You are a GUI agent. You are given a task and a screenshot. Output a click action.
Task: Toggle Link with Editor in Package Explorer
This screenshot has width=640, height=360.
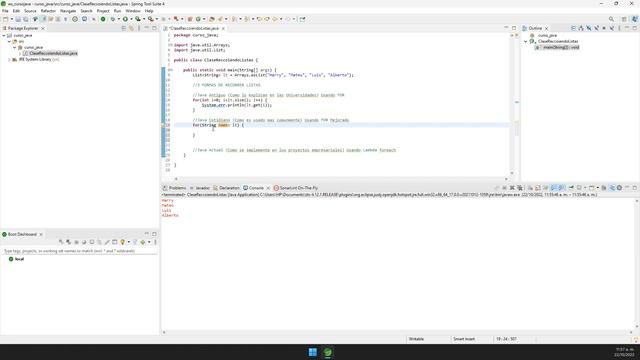pyautogui.click(x=131, y=28)
